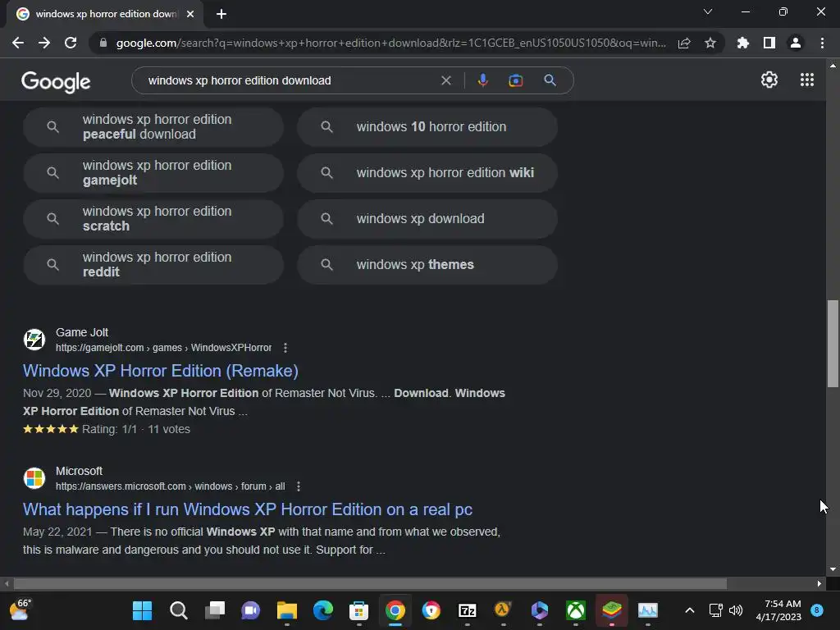Open File Explorer from the taskbar
Screen dimensions: 840x630
[286, 610]
